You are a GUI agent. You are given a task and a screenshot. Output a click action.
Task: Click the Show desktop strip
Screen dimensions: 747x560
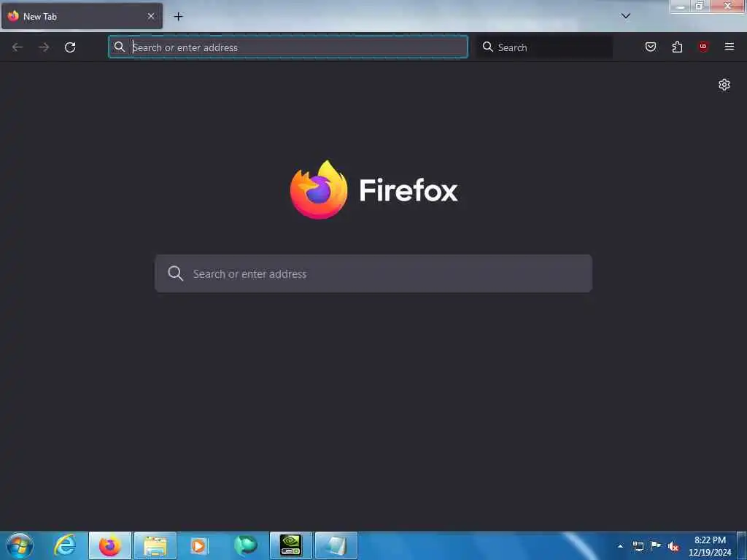[742, 546]
